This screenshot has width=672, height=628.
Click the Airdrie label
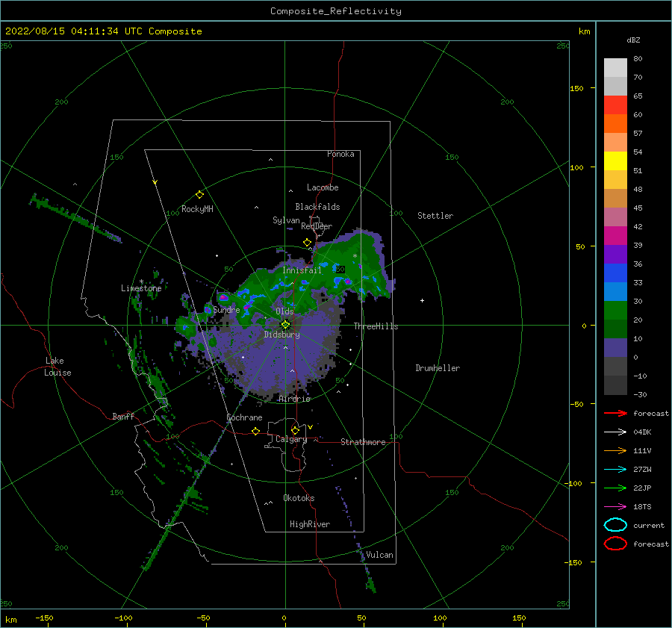(294, 399)
